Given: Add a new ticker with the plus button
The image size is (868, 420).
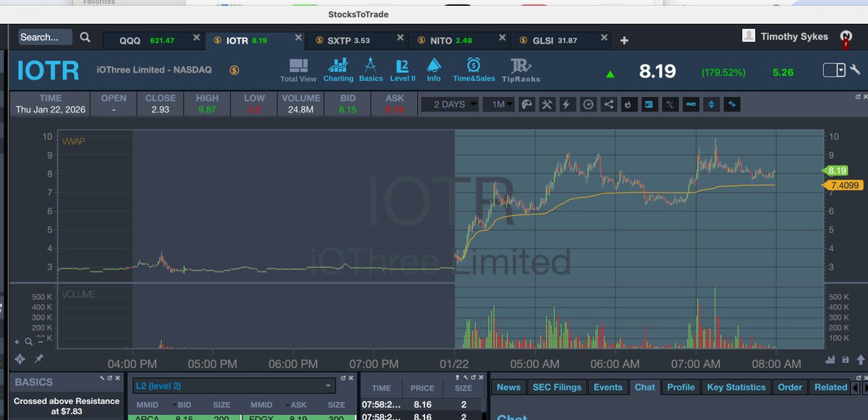Looking at the screenshot, I should (624, 41).
